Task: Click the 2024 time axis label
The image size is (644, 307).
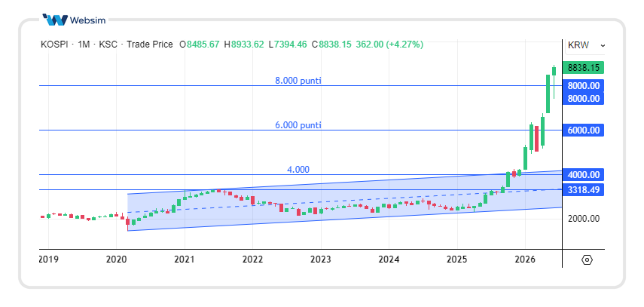Action: coord(389,259)
